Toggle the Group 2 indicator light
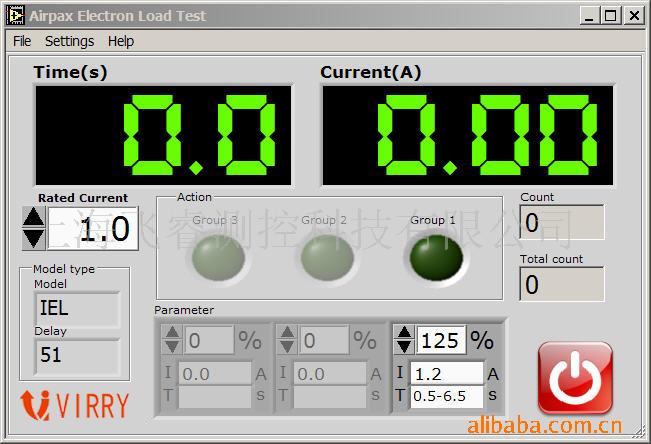 325,259
